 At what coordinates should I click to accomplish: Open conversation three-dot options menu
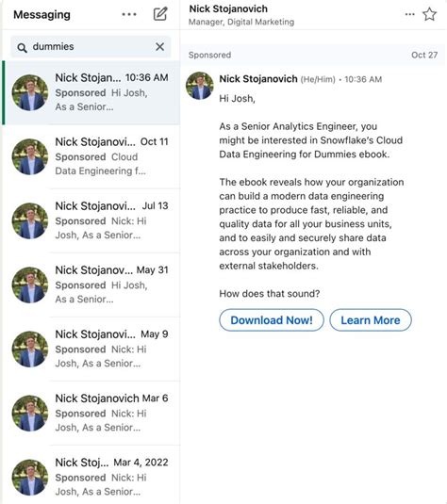coord(409,14)
